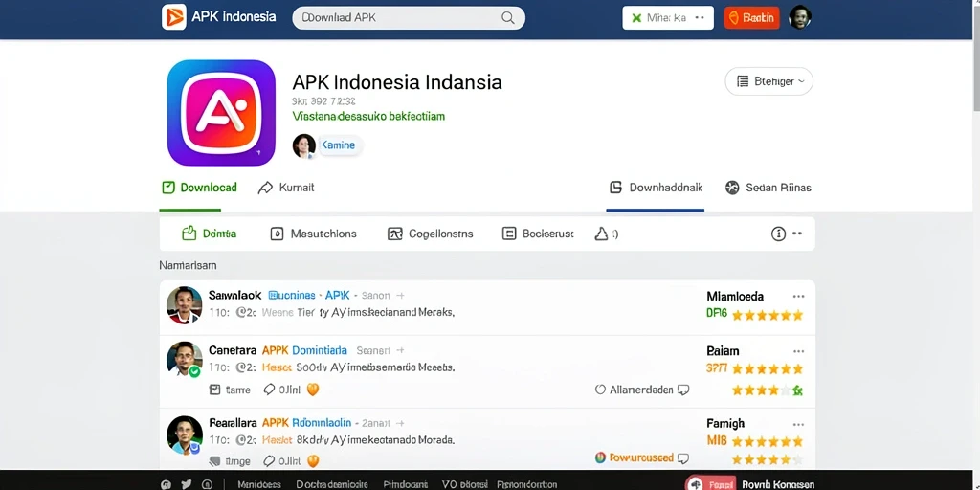Click Sawnlaok reviewer avatar
Image resolution: width=980 pixels, height=490 pixels.
pyautogui.click(x=185, y=305)
